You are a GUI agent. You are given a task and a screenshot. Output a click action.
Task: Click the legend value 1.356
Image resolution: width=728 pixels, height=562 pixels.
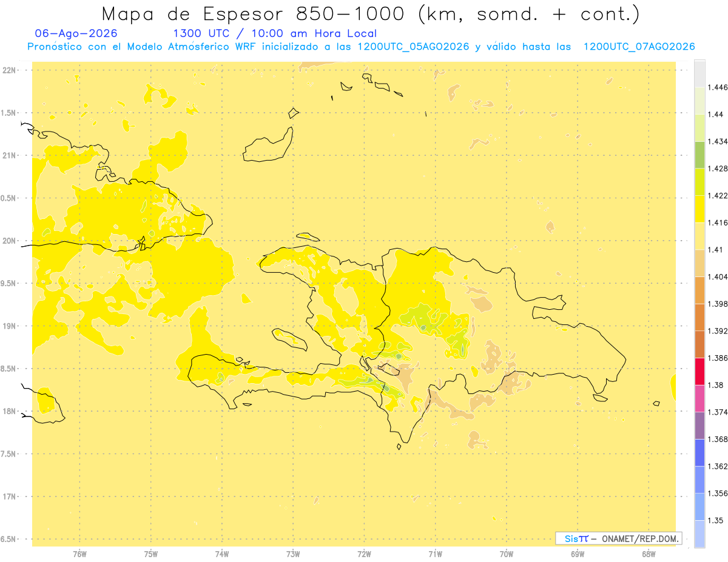(x=718, y=493)
